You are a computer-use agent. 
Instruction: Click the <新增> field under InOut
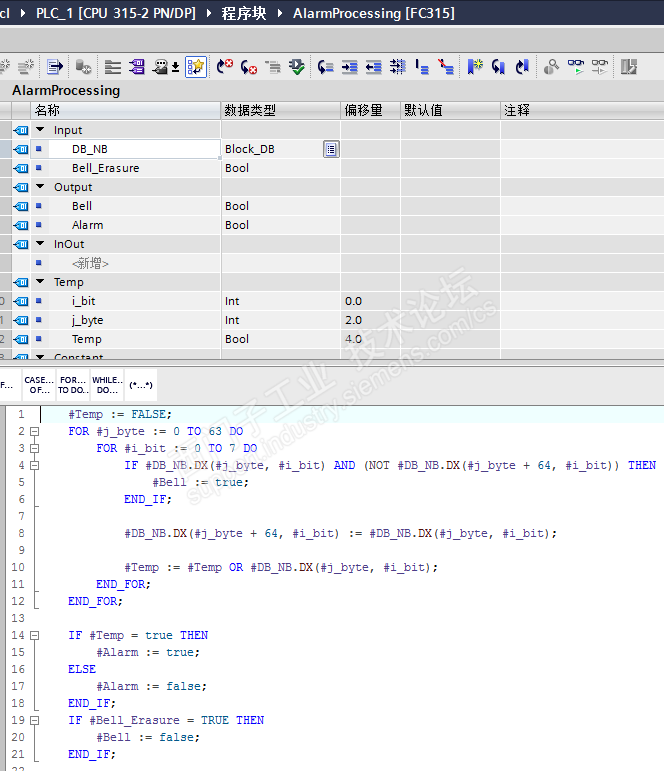[x=90, y=263]
